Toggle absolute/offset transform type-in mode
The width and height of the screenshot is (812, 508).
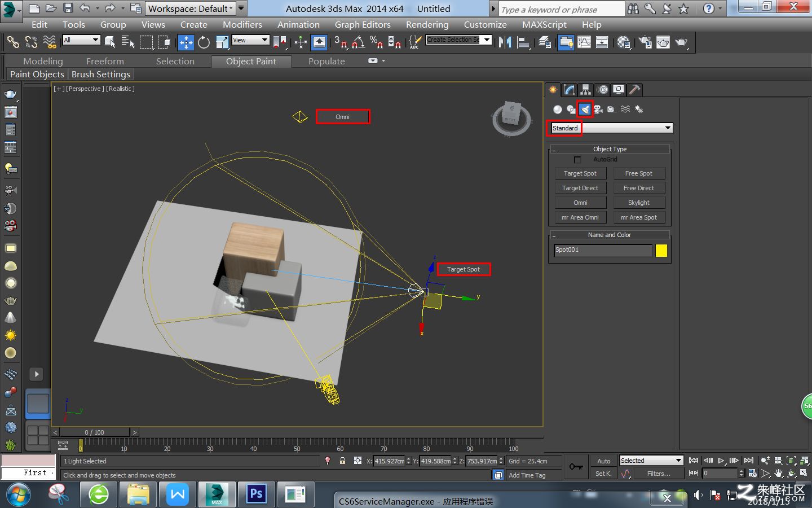click(x=358, y=461)
